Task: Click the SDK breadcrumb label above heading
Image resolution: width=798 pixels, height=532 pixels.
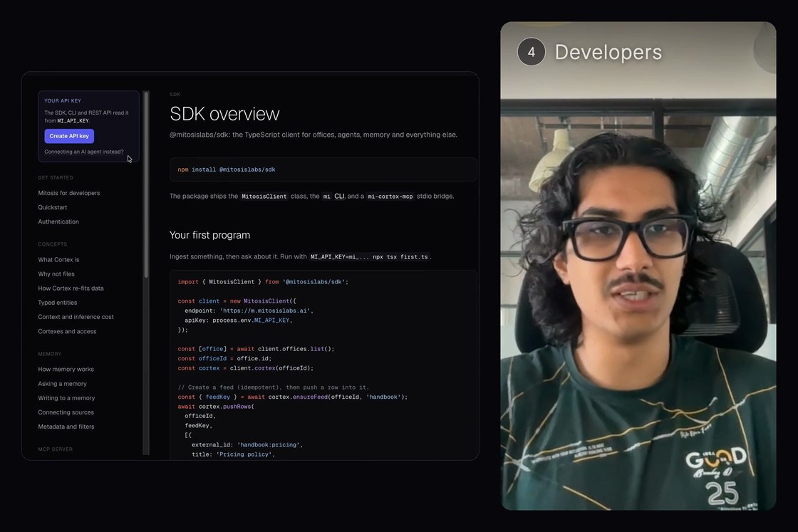Action: pyautogui.click(x=175, y=95)
